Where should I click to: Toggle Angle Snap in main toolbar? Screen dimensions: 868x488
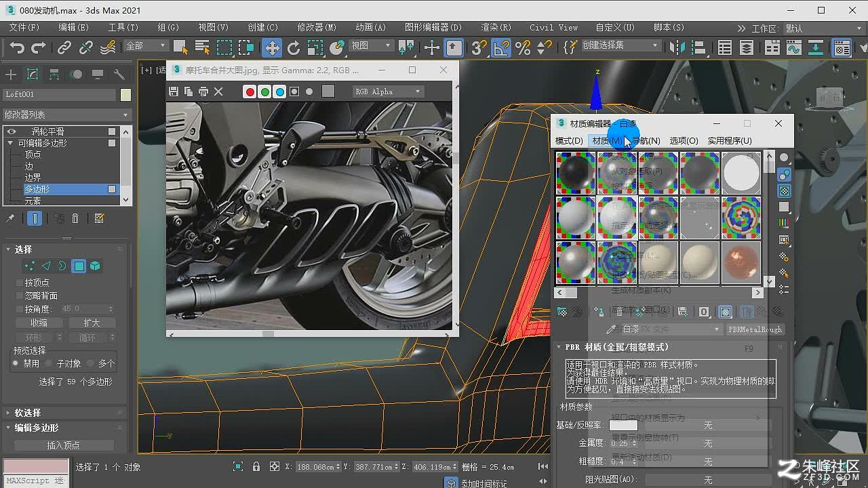coord(501,47)
